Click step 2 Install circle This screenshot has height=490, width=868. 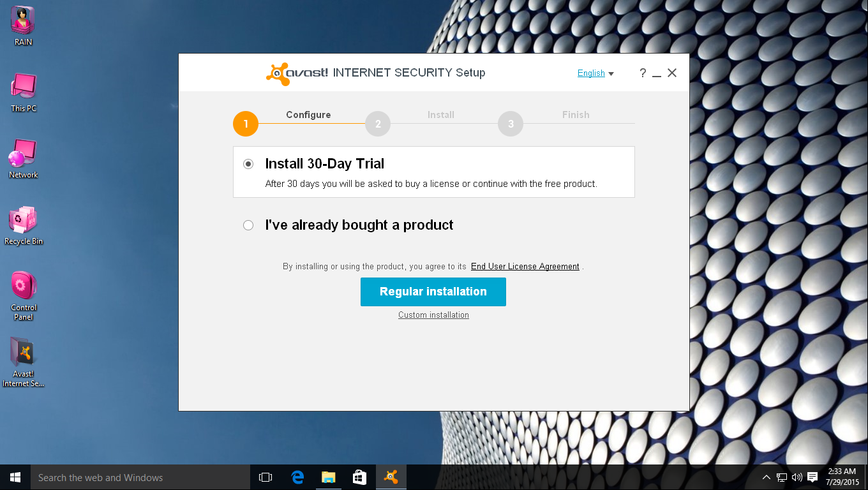coord(378,124)
